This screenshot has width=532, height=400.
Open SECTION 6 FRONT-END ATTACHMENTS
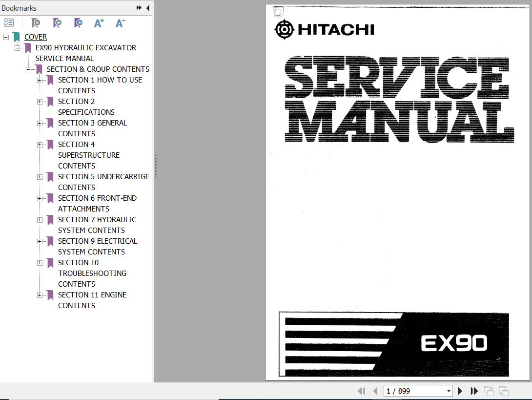[97, 203]
